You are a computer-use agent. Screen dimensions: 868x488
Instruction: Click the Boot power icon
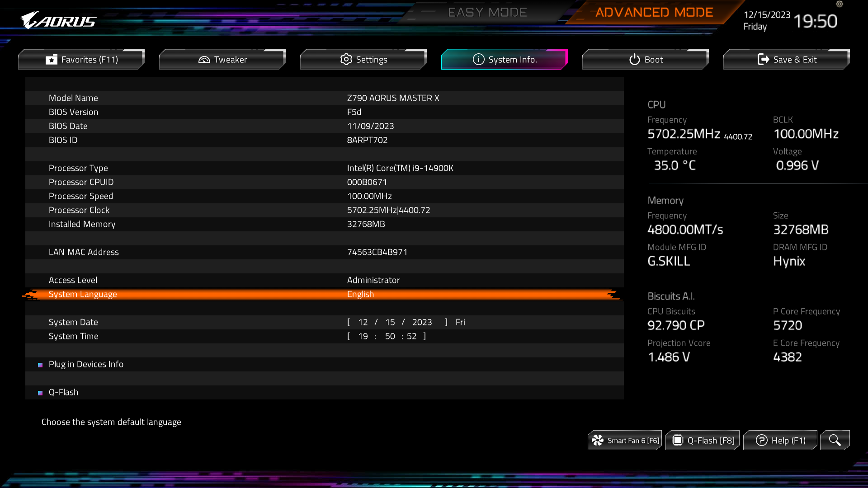tap(635, 60)
